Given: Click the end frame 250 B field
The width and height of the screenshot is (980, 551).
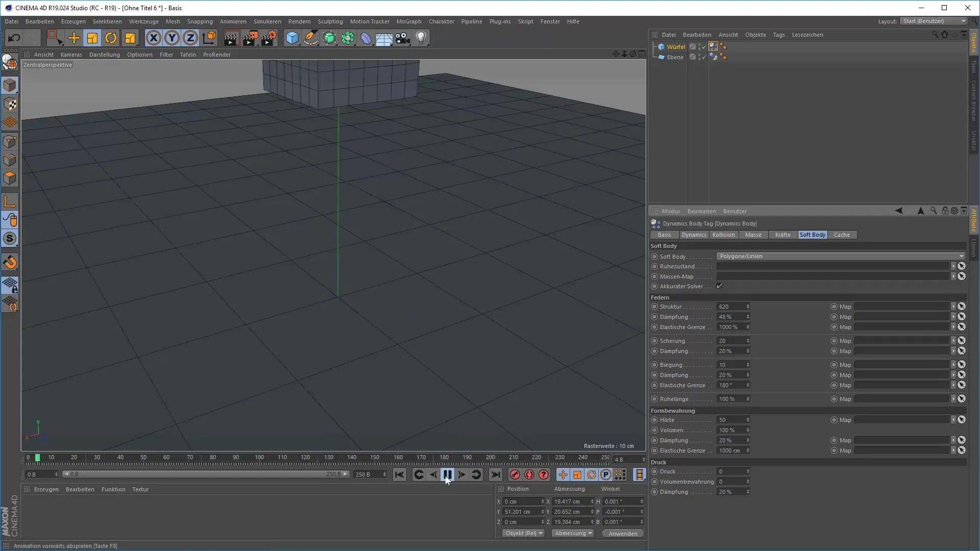Looking at the screenshot, I should pos(371,474).
